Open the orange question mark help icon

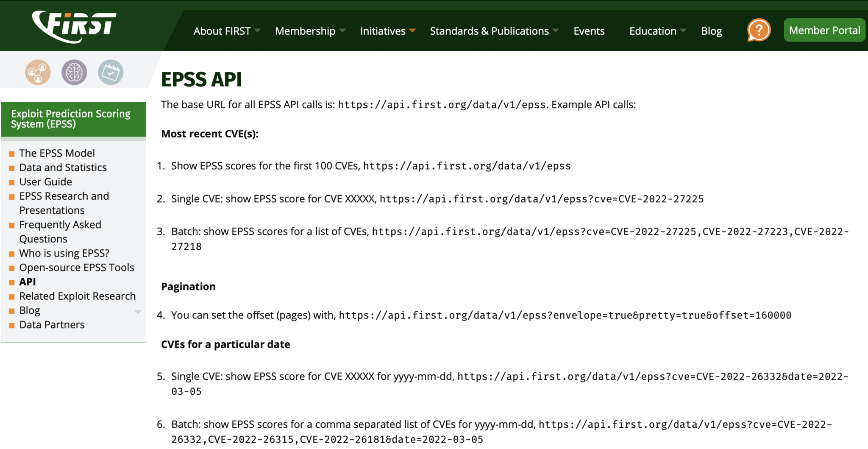[759, 31]
